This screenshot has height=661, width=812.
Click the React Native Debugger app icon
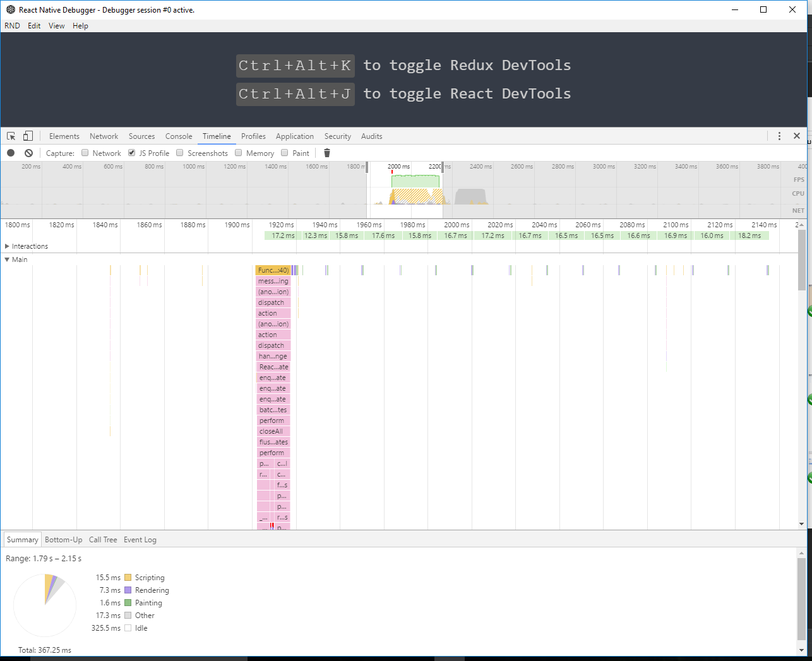click(x=10, y=9)
